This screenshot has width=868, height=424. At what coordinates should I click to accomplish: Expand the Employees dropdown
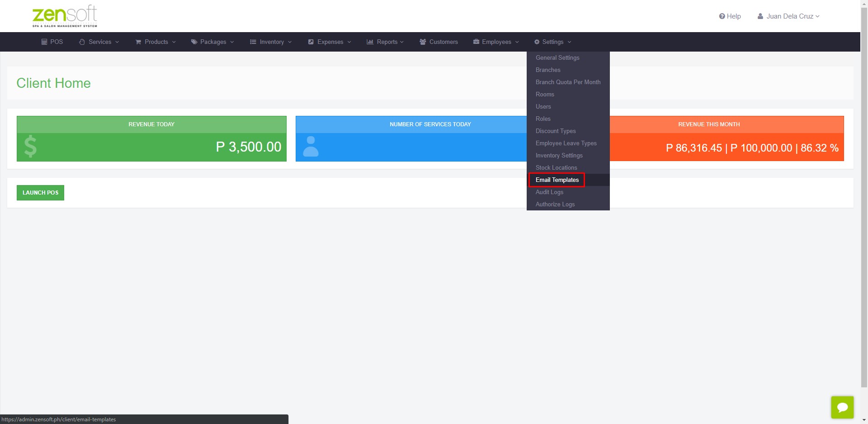[496, 42]
